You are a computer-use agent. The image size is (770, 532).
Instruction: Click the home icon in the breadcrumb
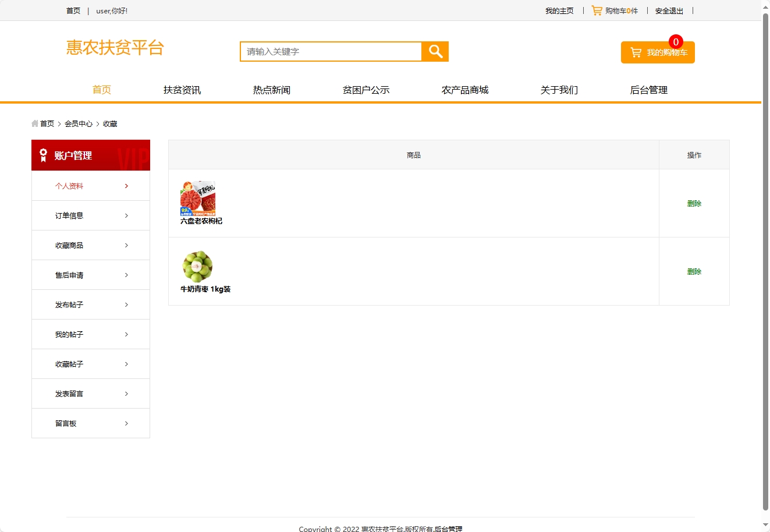pos(34,123)
